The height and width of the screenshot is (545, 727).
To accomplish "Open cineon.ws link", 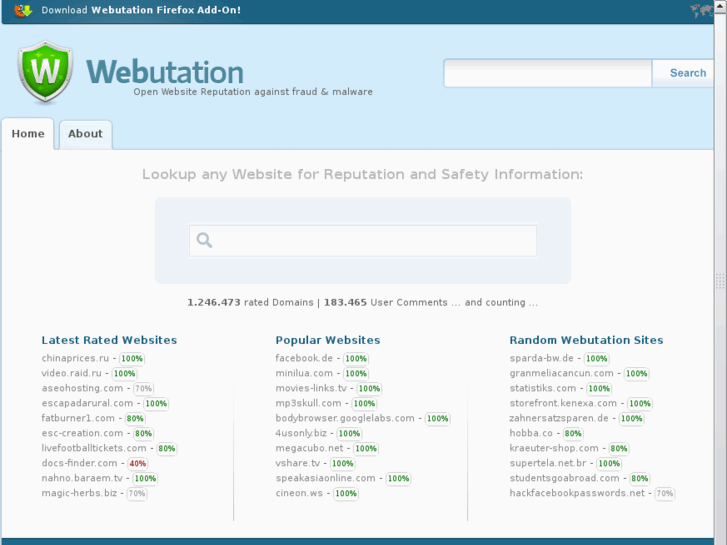I will pyautogui.click(x=299, y=493).
